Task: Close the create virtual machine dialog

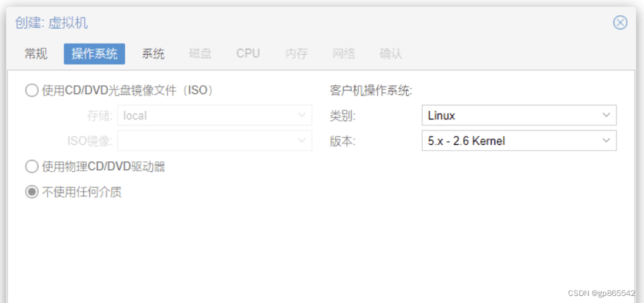Action: pyautogui.click(x=620, y=23)
